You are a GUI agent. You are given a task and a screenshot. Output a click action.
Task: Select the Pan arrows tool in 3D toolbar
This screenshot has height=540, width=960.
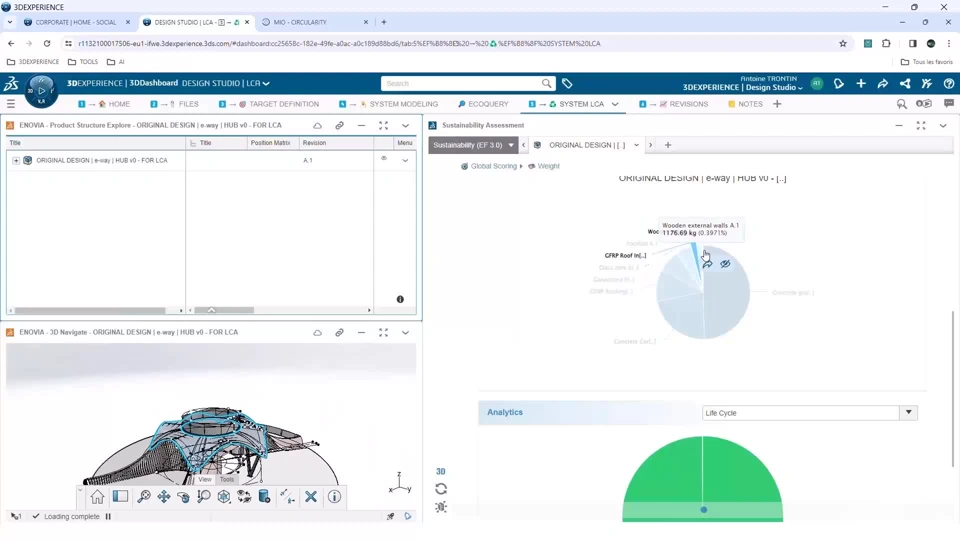(x=163, y=497)
